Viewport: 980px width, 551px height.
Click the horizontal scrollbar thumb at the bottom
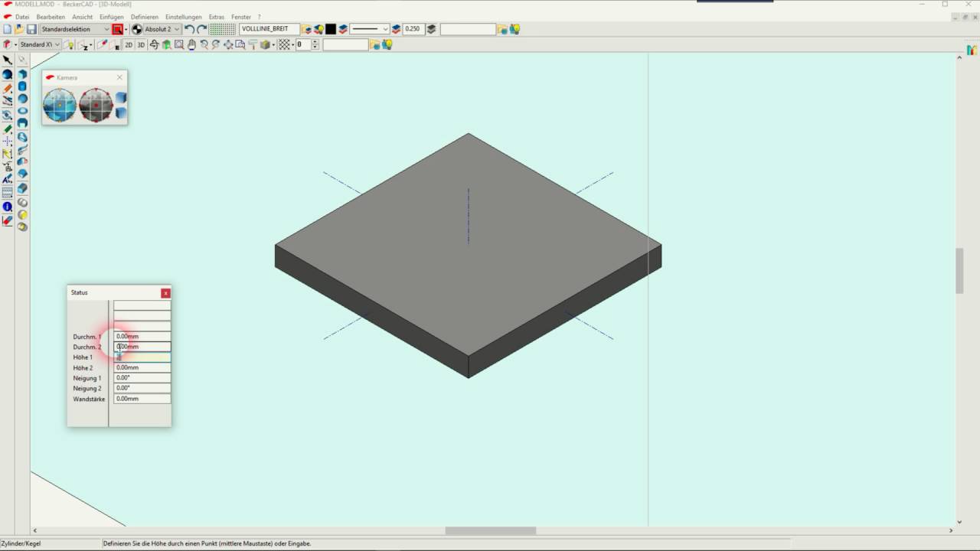pyautogui.click(x=490, y=531)
